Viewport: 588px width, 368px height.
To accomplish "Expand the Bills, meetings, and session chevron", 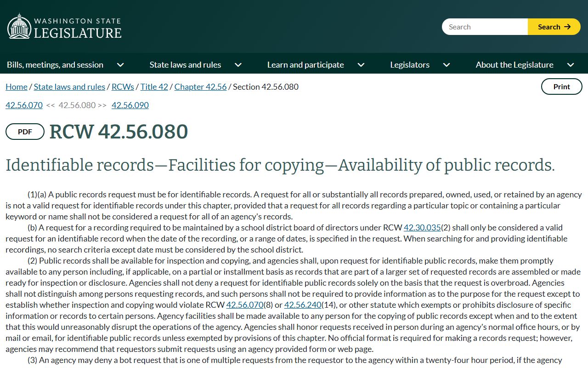I will pyautogui.click(x=120, y=65).
